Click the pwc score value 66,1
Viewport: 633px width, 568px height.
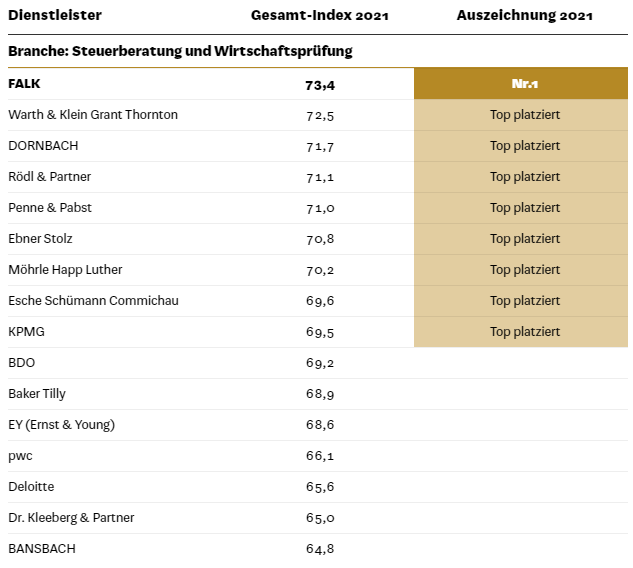point(320,456)
